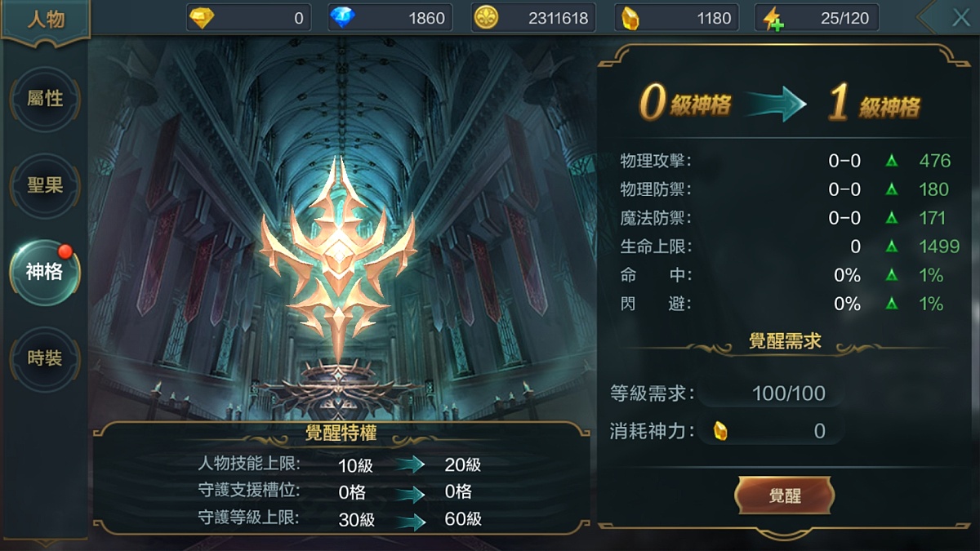The width and height of the screenshot is (980, 551).
Task: Click the gold coin currency icon
Action: [485, 17]
